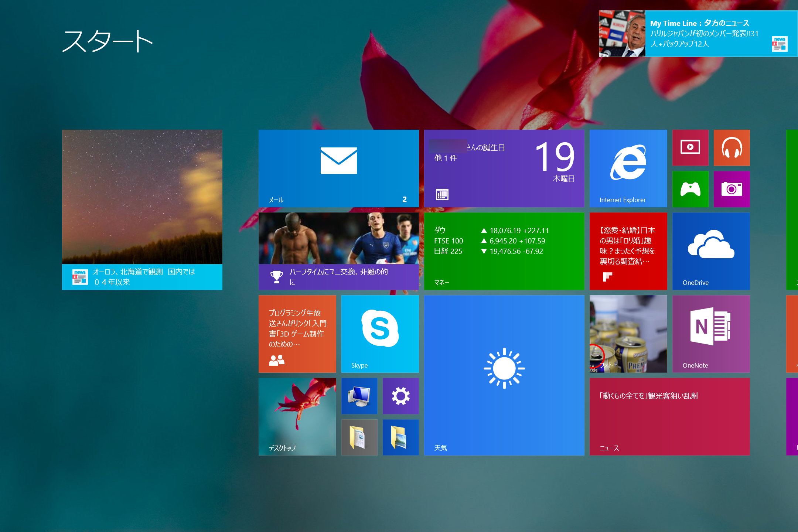798x532 pixels.
Task: Open the Camera tile
Action: tap(731, 189)
